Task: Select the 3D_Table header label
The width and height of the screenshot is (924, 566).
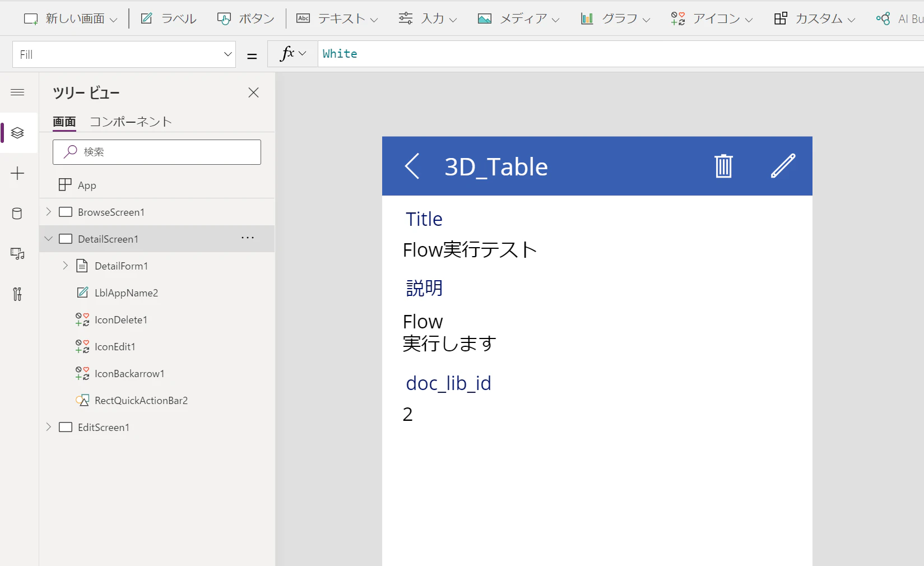Action: [x=496, y=167]
